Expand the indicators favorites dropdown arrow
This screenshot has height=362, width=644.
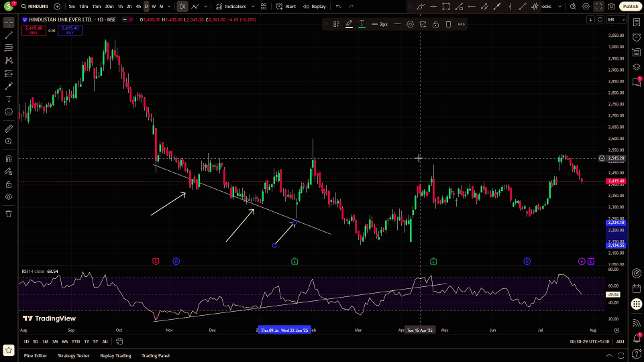coord(253,7)
